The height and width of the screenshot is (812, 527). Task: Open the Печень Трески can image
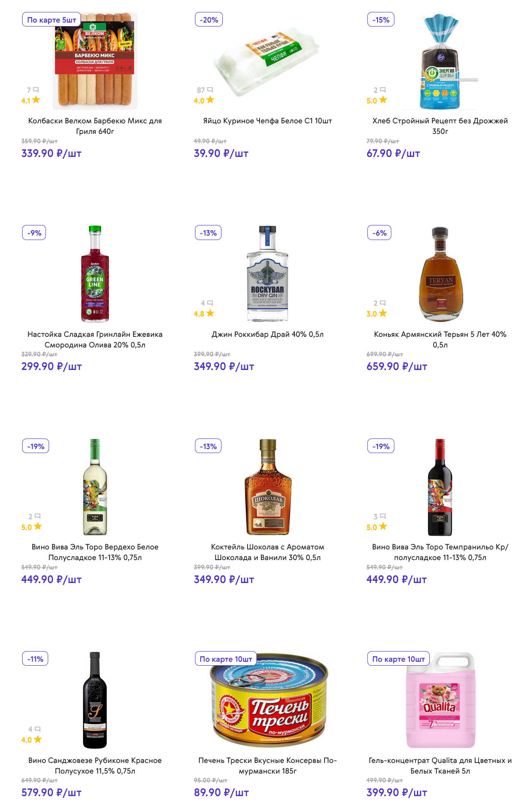[x=268, y=700]
